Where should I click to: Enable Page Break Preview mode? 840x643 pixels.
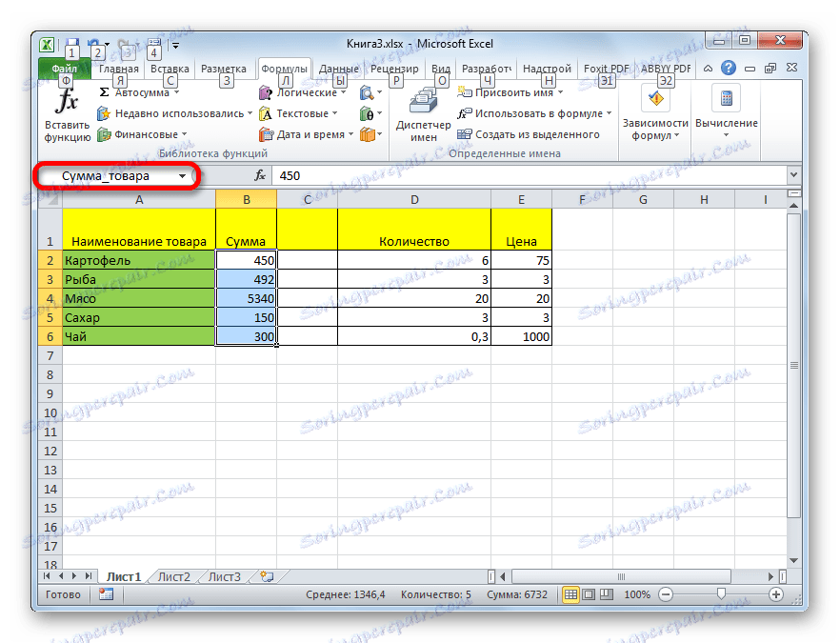[607, 593]
